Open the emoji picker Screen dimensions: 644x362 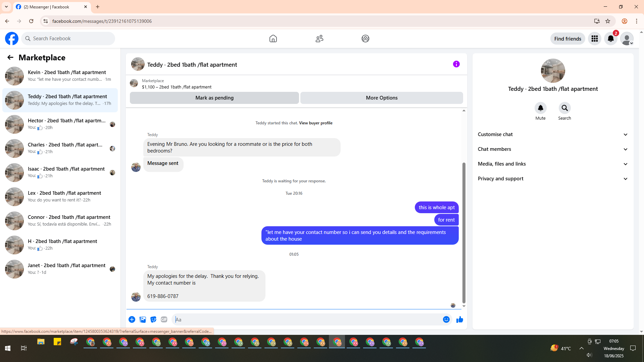click(x=446, y=319)
